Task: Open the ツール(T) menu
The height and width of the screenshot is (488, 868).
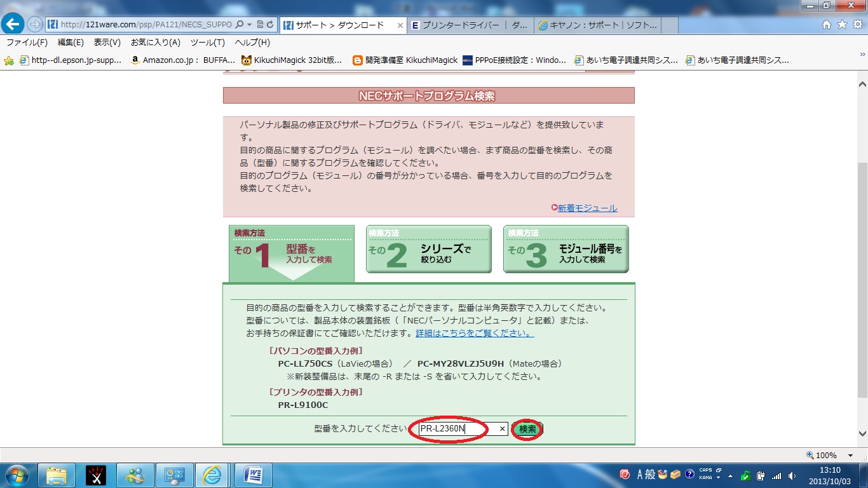Action: pos(208,43)
